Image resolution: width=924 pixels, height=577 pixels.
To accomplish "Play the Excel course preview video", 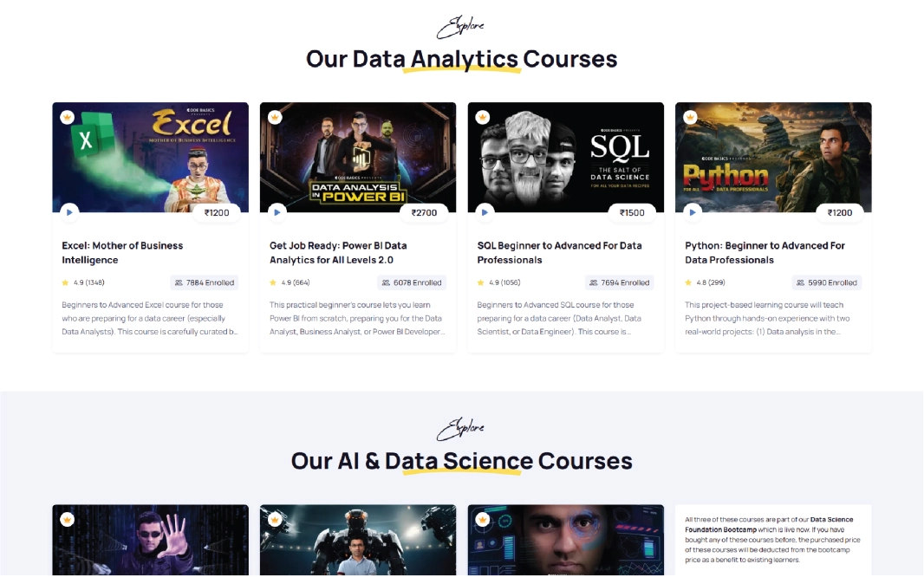I will (x=69, y=211).
